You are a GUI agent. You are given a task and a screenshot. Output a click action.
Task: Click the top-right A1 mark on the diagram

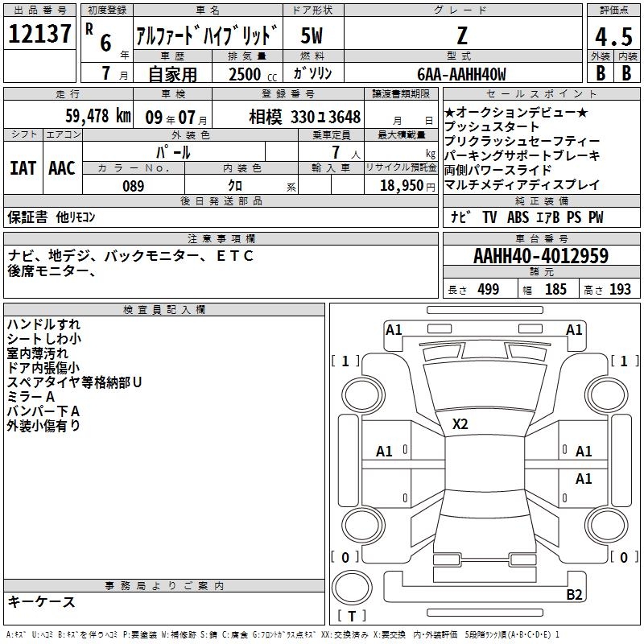tap(574, 330)
